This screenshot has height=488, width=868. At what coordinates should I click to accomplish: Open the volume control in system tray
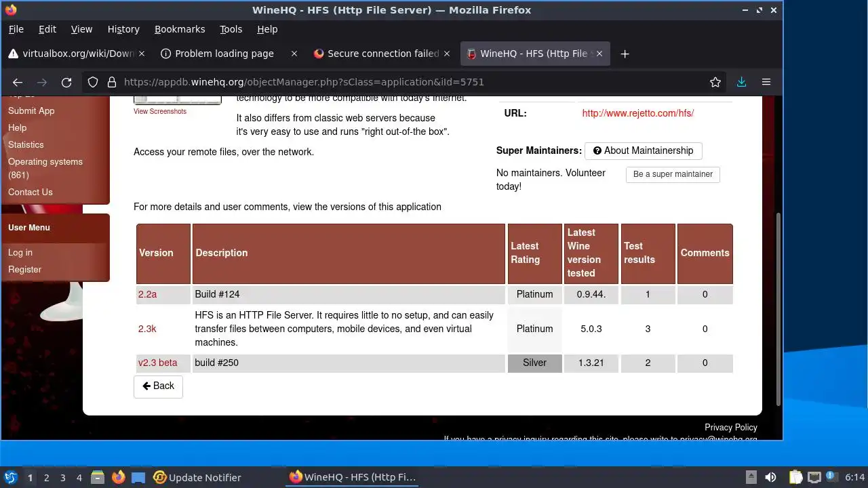coord(770,477)
